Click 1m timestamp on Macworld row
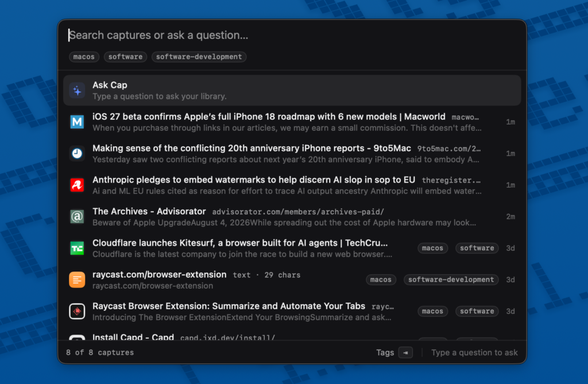The width and height of the screenshot is (588, 384). (x=510, y=122)
